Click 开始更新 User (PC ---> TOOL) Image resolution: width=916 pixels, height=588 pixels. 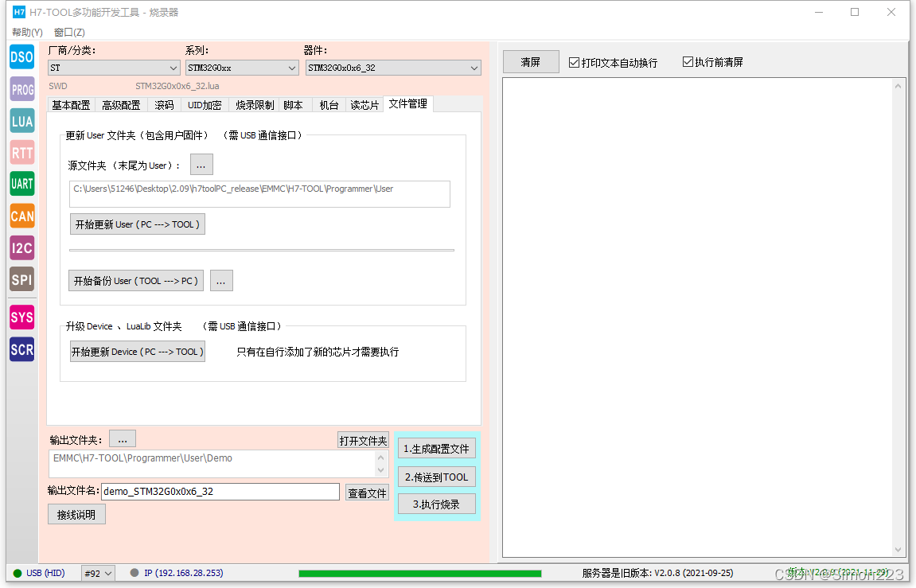[138, 224]
